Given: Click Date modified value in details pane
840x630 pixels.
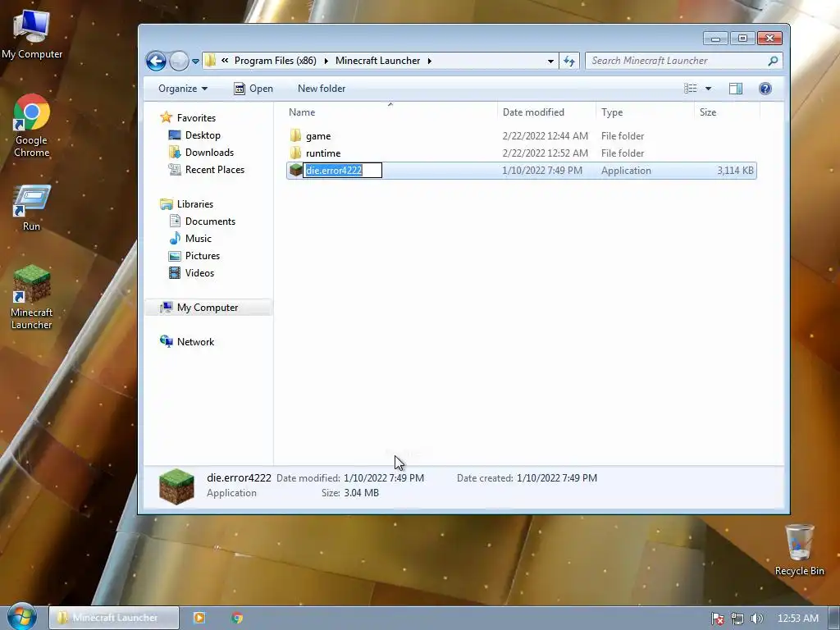Looking at the screenshot, I should 384,478.
